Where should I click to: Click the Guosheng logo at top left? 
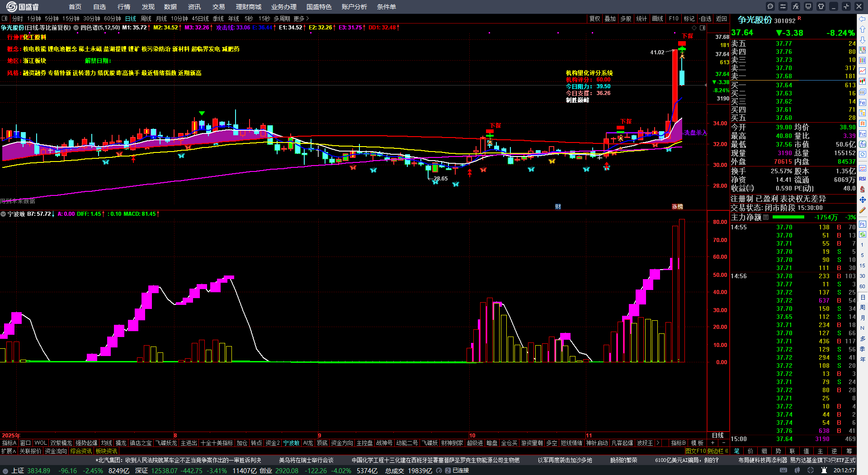click(x=23, y=7)
